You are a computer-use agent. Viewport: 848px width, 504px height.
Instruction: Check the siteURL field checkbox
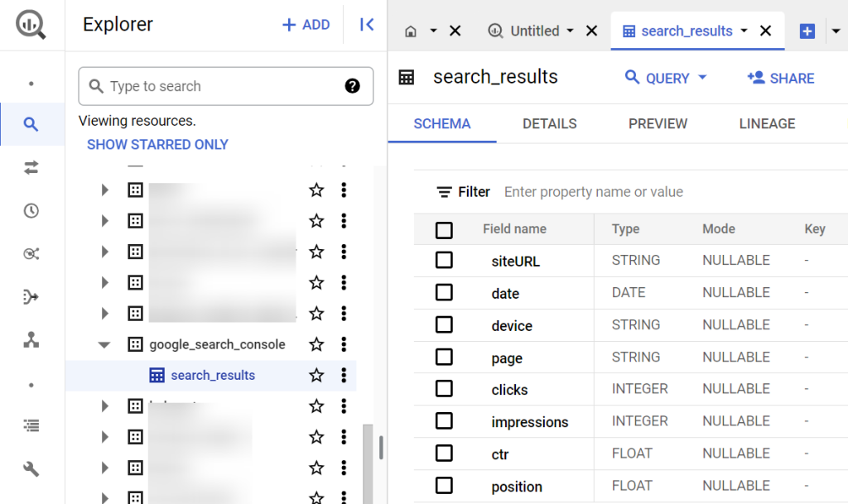coord(444,260)
